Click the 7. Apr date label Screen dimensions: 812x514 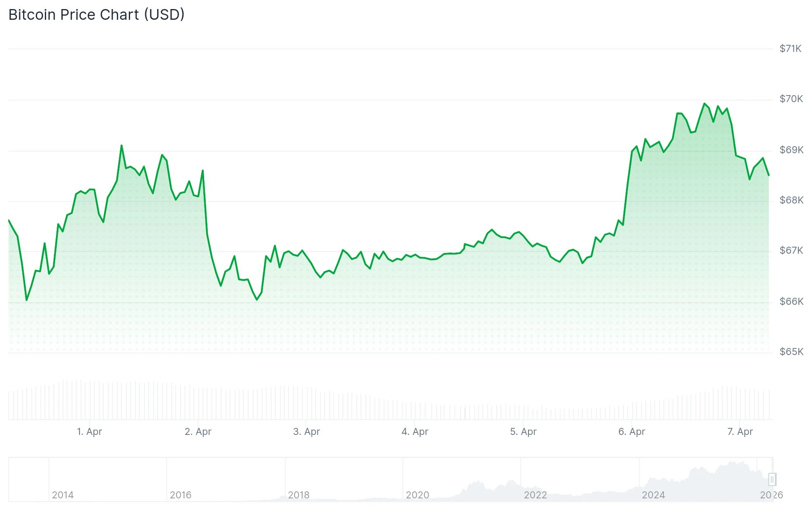[x=740, y=432]
